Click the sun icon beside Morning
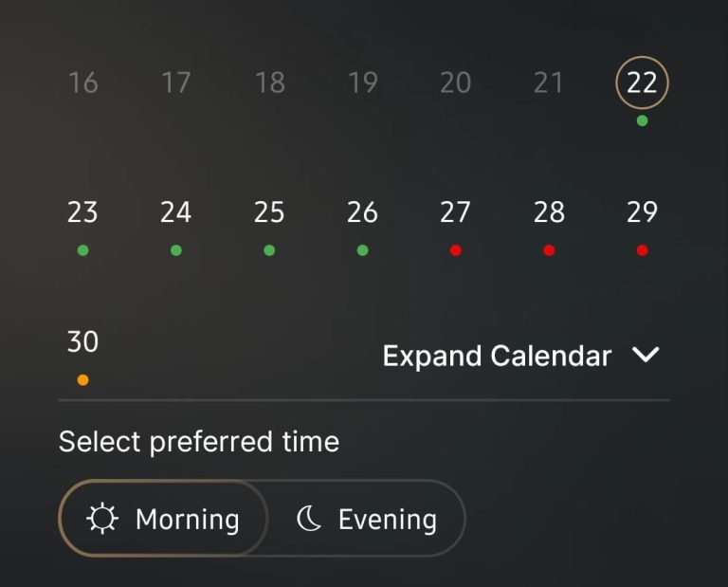 [102, 519]
